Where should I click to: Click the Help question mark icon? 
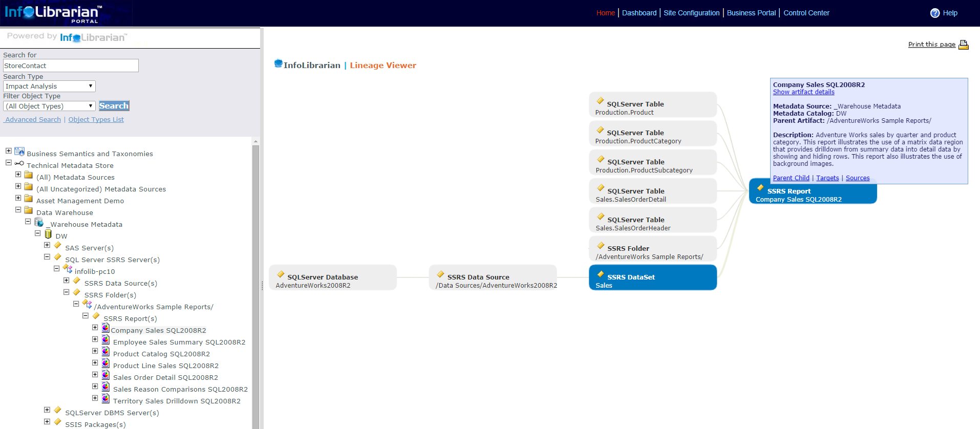tap(935, 13)
